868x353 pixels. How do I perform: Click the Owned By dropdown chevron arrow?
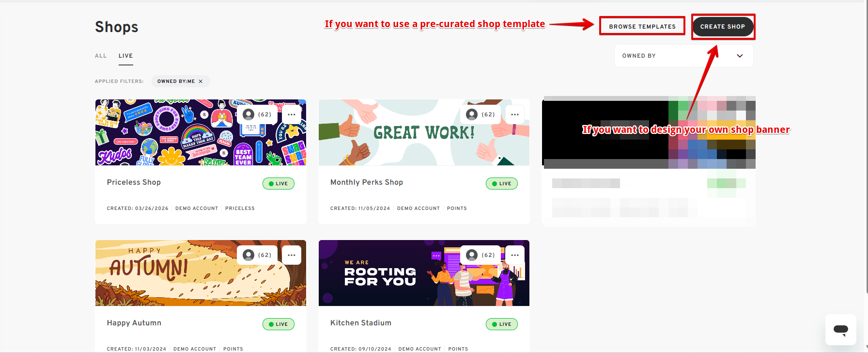[740, 56]
